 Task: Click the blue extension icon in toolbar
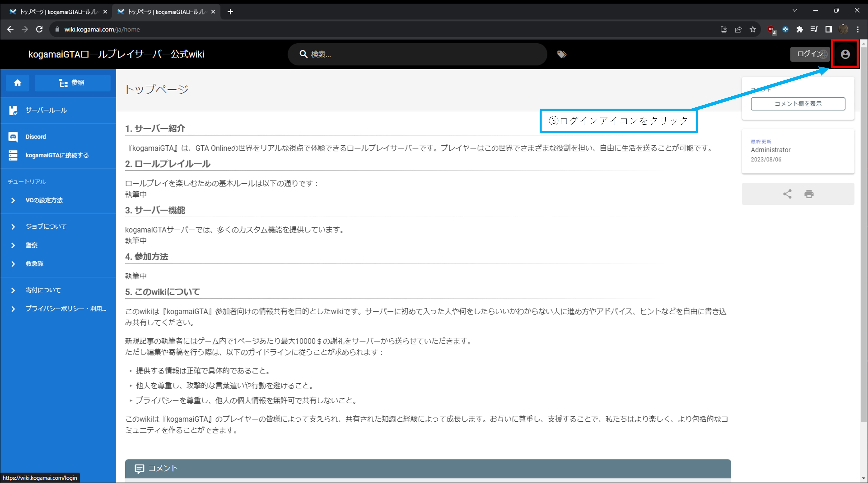point(785,29)
